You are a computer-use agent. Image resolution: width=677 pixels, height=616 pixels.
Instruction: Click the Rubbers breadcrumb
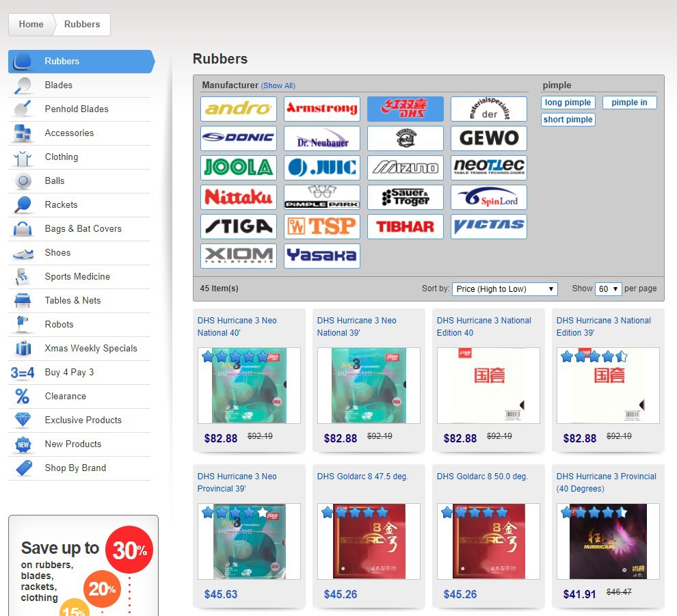click(82, 24)
